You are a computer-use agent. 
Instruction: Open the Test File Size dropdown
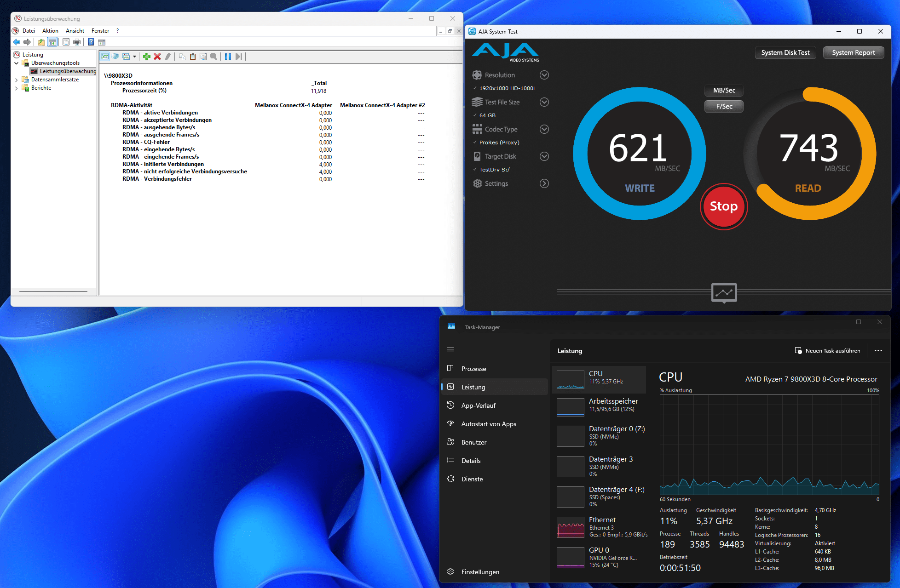coord(544,102)
